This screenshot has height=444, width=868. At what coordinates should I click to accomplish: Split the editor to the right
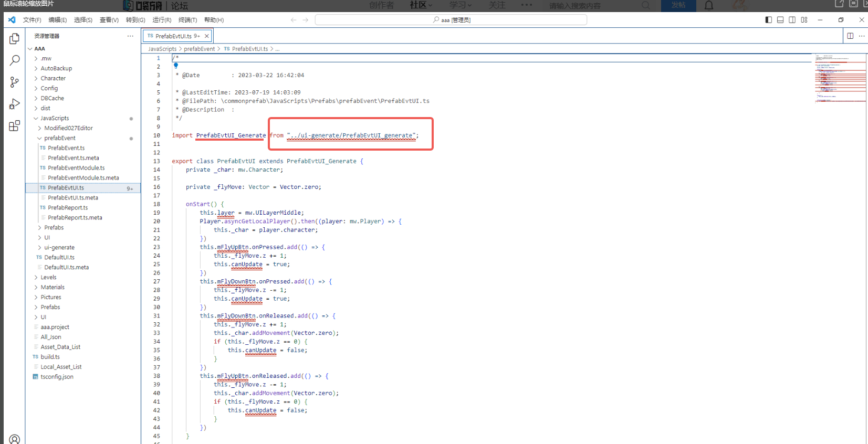click(x=850, y=36)
